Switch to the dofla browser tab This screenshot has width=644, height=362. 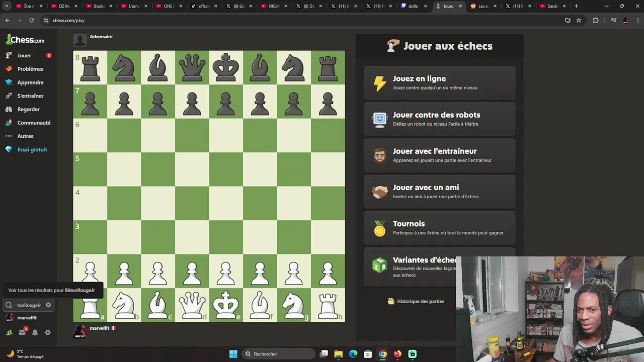point(413,6)
